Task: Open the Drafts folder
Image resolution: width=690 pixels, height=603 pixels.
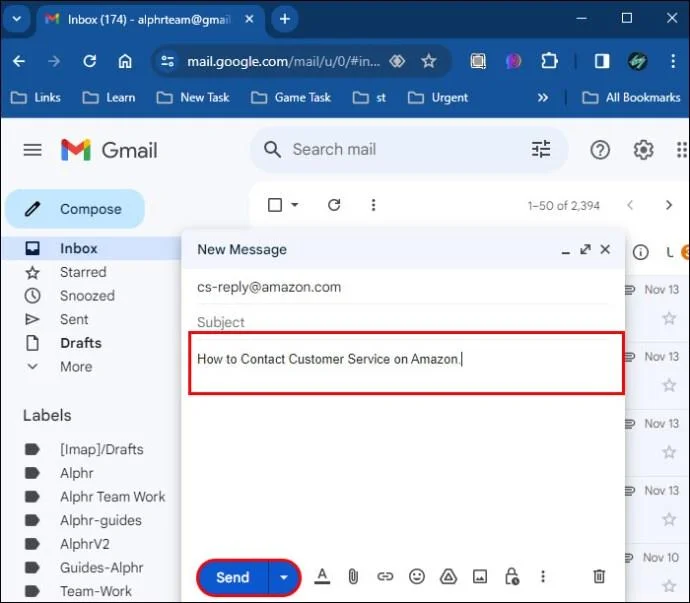Action: point(80,343)
